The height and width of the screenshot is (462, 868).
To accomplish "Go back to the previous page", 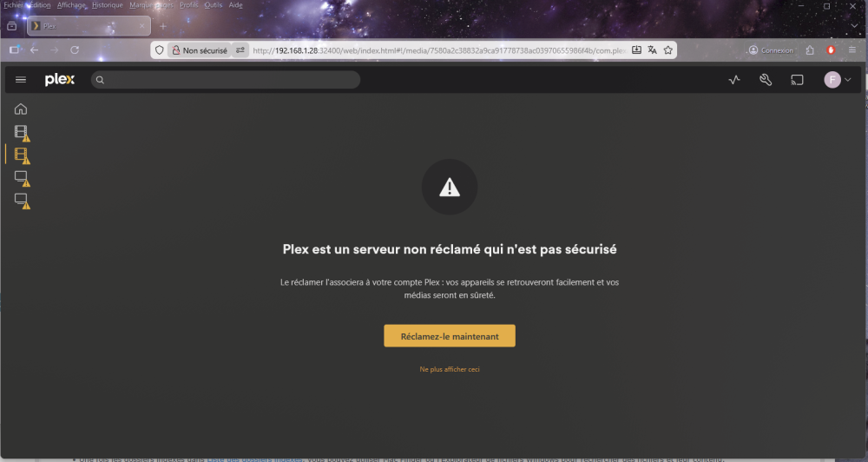I will [x=35, y=49].
